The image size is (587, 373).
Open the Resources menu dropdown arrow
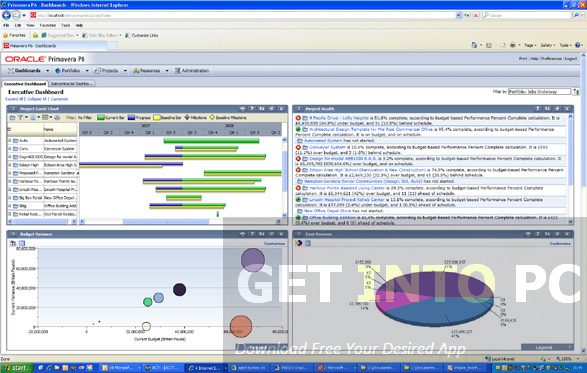(167, 71)
